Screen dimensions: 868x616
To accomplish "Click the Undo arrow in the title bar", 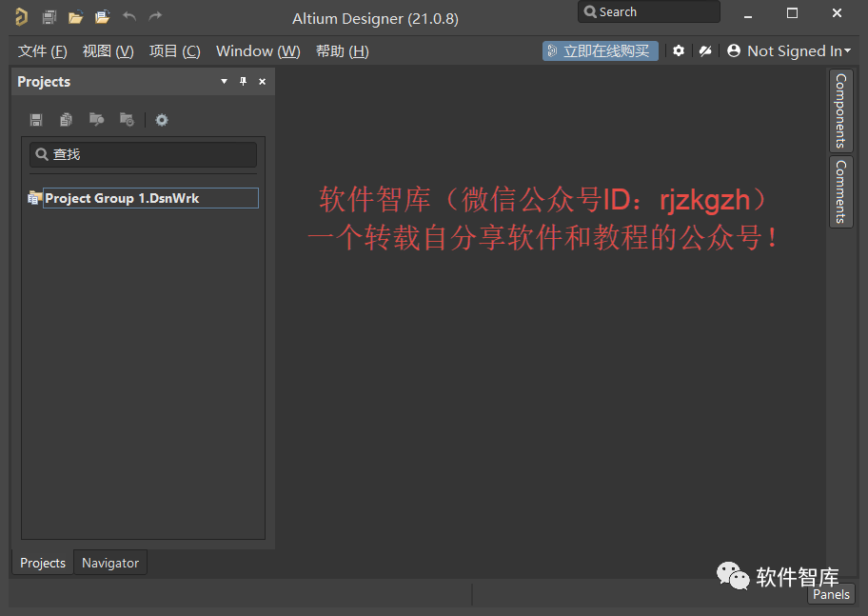I will pos(129,16).
